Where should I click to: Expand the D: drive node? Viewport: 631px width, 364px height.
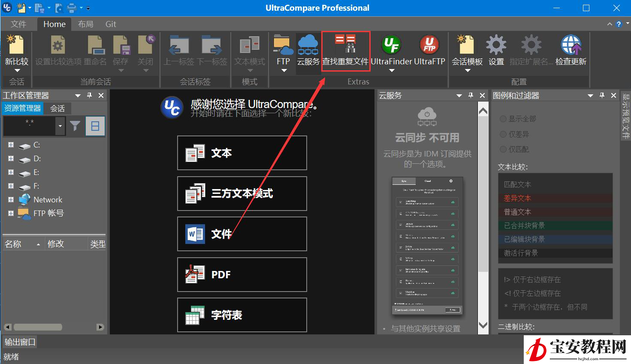pos(11,159)
